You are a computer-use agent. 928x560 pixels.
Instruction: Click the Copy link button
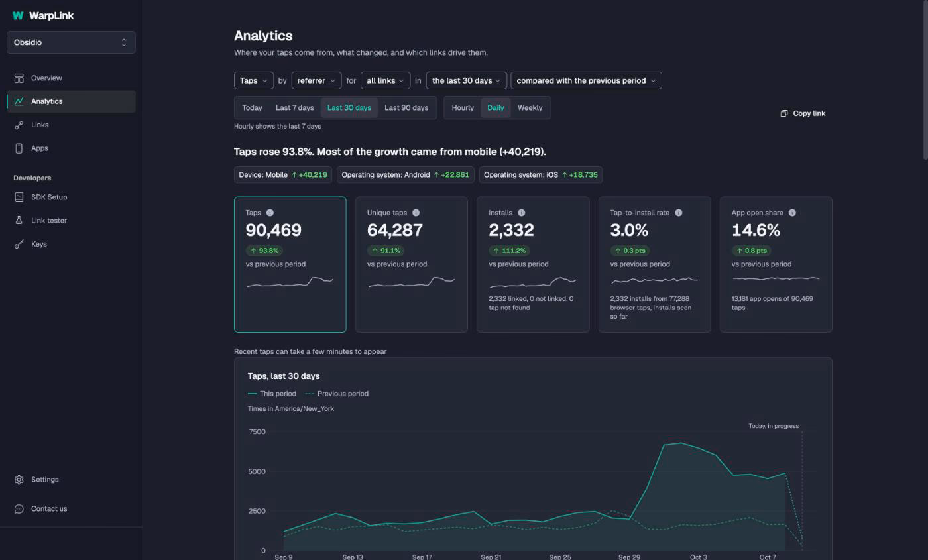tap(803, 113)
